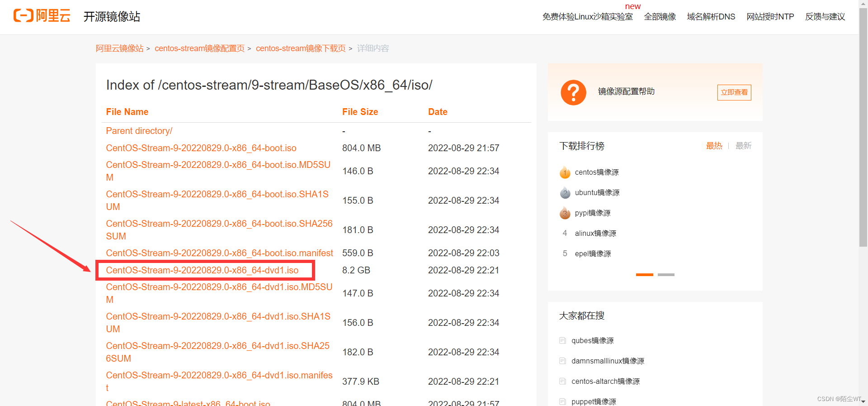This screenshot has width=868, height=406.
Task: Download CentOS-Stream-9-20220829.0-x86_64-boot.iso
Action: pyautogui.click(x=201, y=148)
